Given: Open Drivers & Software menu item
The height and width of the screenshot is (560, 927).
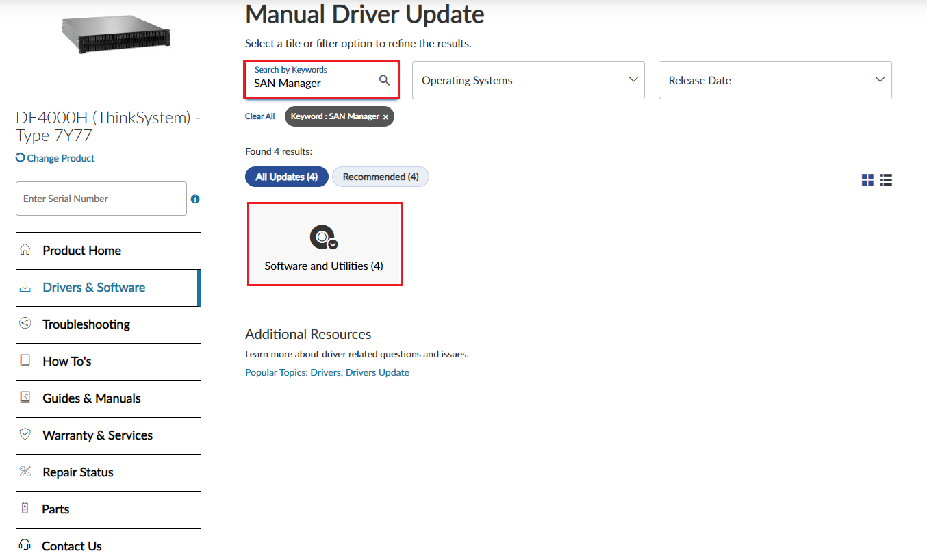Looking at the screenshot, I should [108, 288].
